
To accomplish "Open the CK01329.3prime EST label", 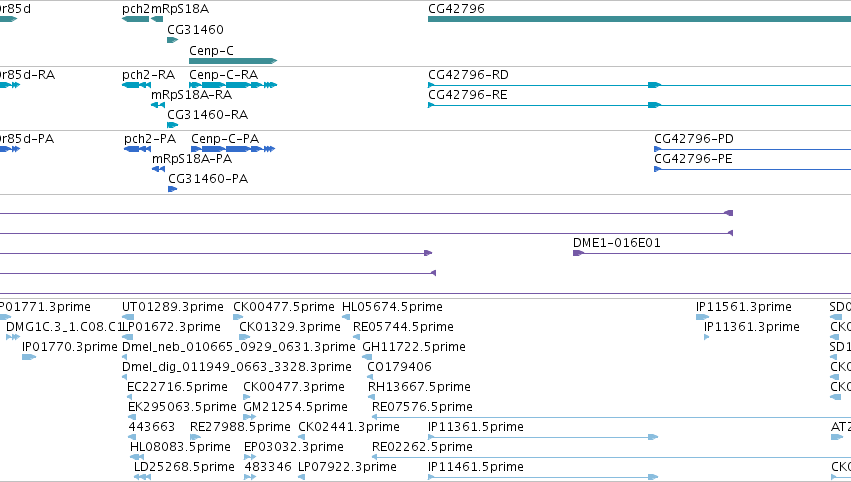I will [290, 327].
